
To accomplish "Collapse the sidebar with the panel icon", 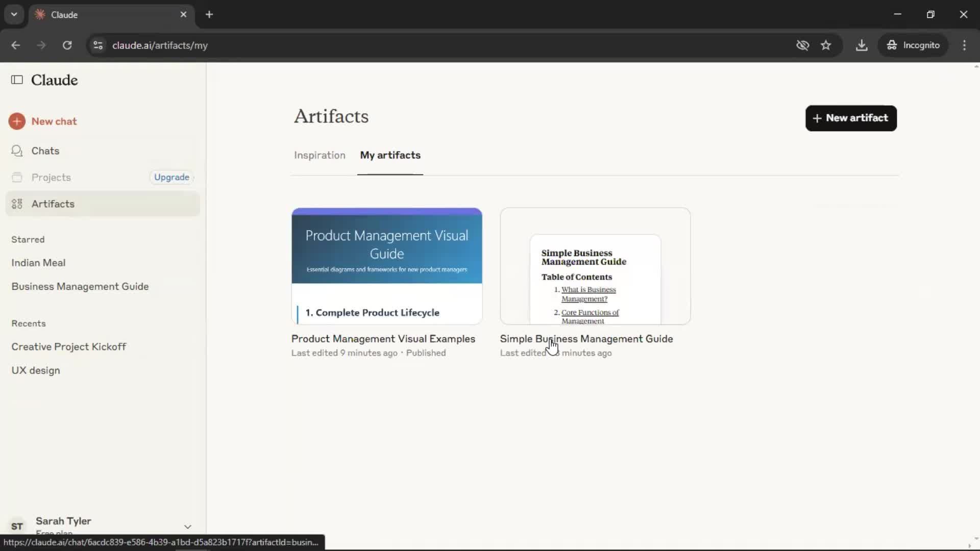I will [17, 80].
